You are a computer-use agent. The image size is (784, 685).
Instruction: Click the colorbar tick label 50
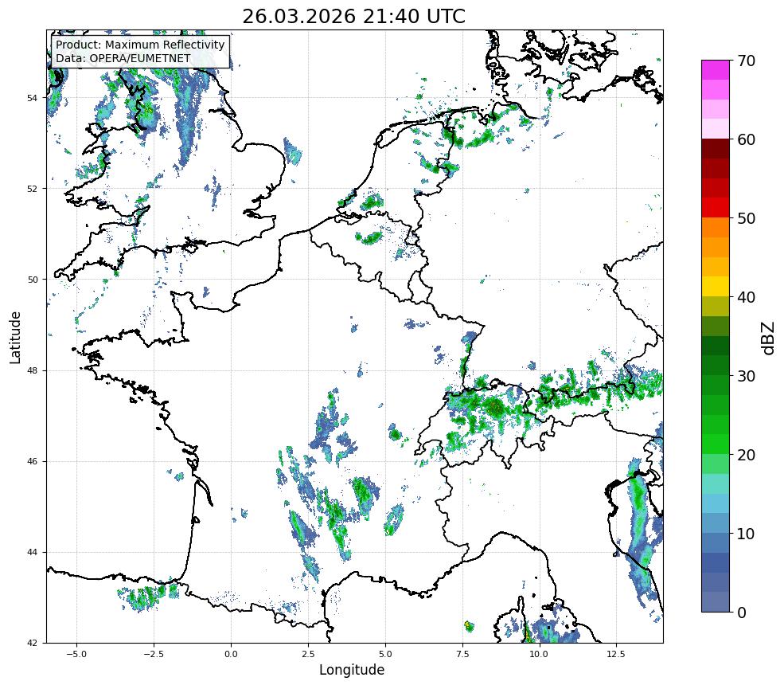pyautogui.click(x=746, y=219)
